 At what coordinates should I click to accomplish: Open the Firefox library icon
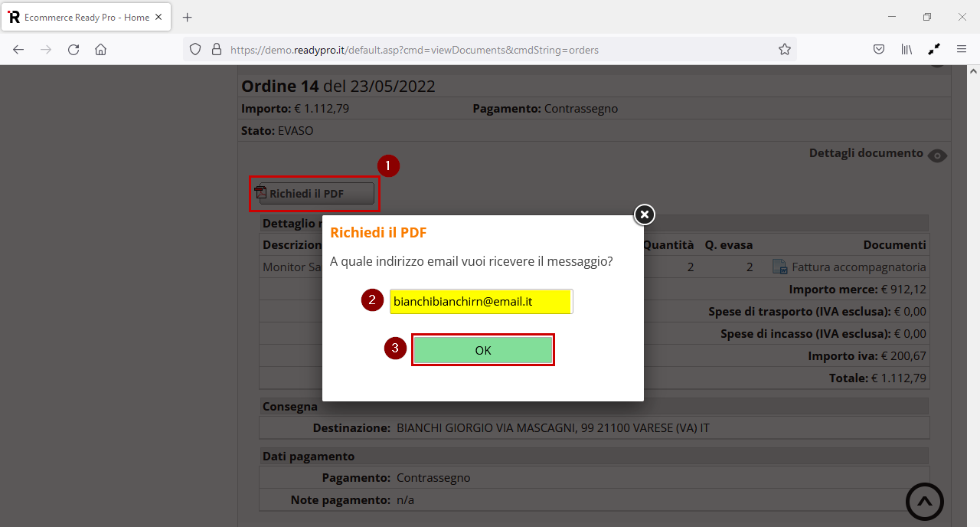coord(906,48)
